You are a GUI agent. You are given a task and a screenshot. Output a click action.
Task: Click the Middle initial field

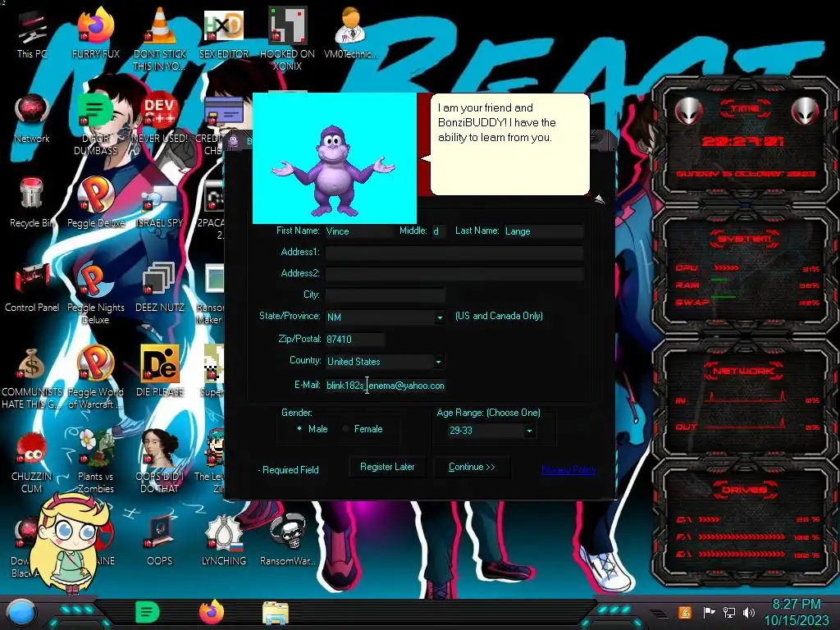tap(439, 231)
